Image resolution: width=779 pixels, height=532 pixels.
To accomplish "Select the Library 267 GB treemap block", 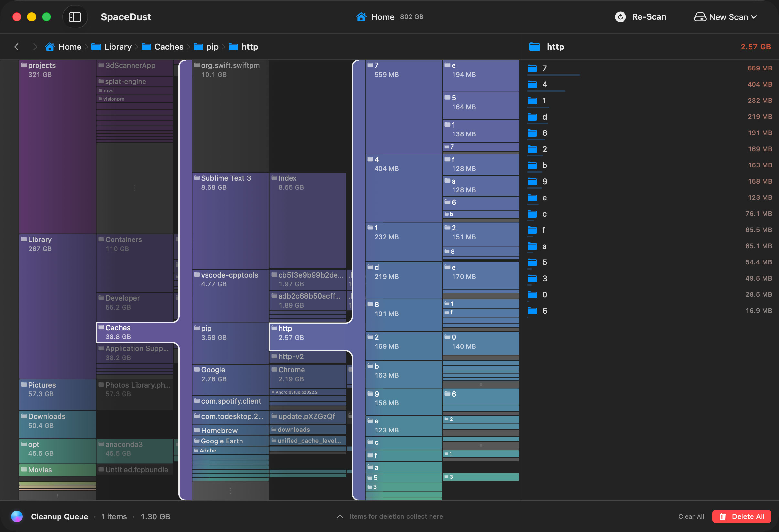I will 57,306.
